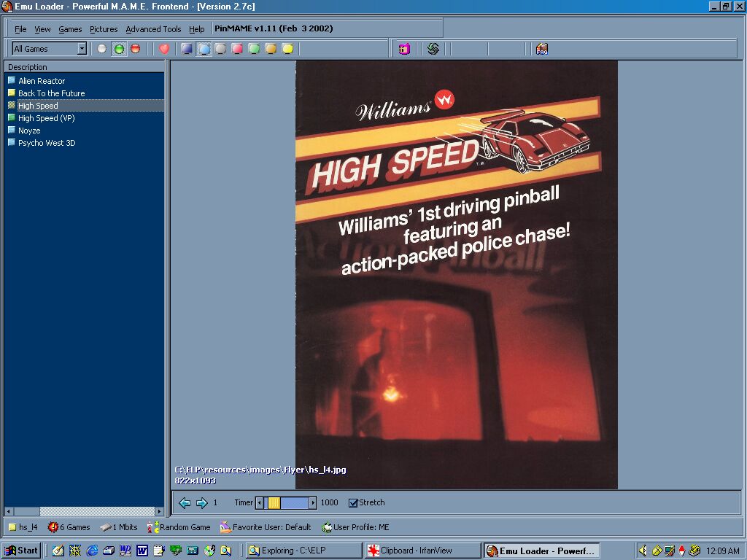The image size is (747, 560).
Task: Open the File menu
Action: click(x=20, y=29)
